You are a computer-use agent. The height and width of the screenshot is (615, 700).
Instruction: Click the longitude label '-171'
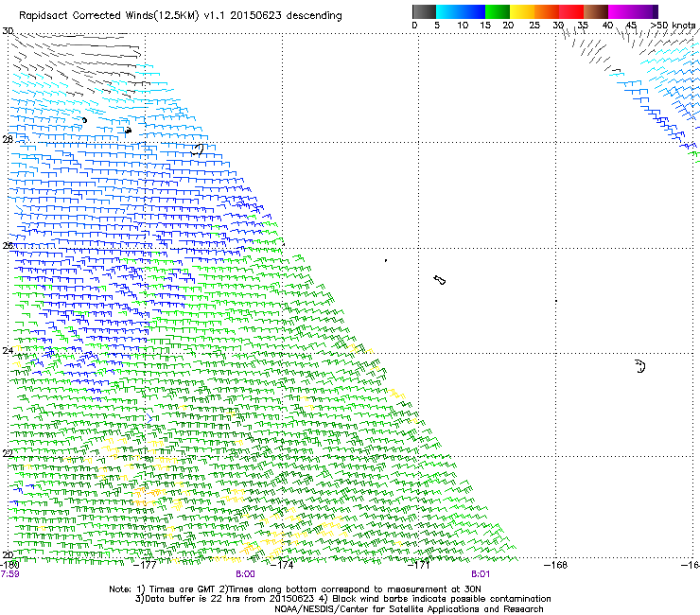click(419, 565)
